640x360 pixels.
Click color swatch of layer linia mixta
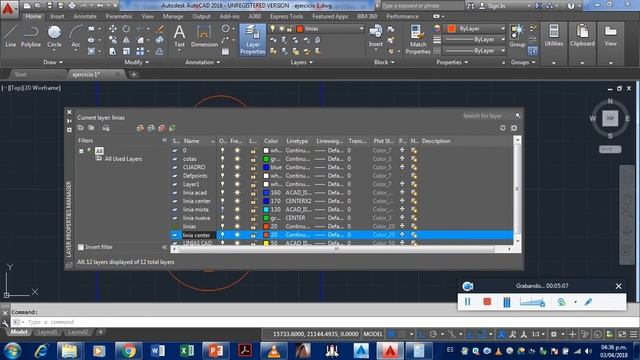click(266, 209)
